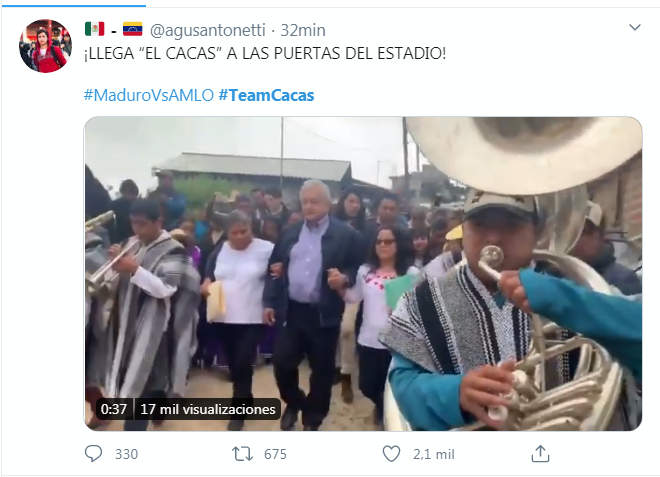Click the Mexico flag emoji in name
Viewport: 660px width, 477px height.
coord(95,29)
